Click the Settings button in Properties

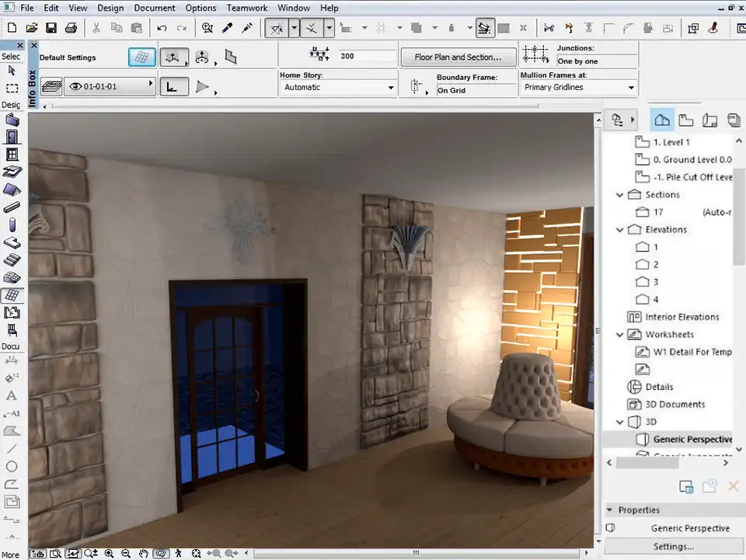[672, 546]
